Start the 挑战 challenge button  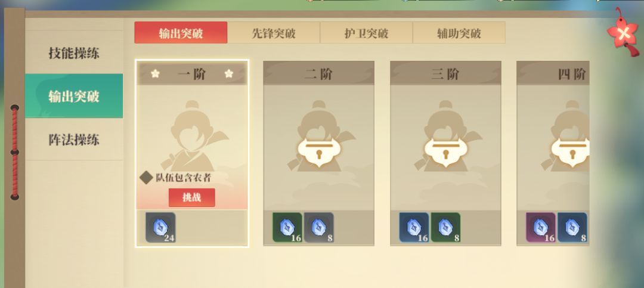point(192,197)
